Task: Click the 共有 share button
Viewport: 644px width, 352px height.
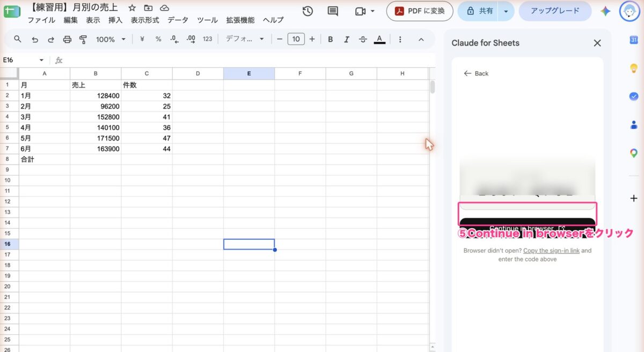Action: point(479,11)
